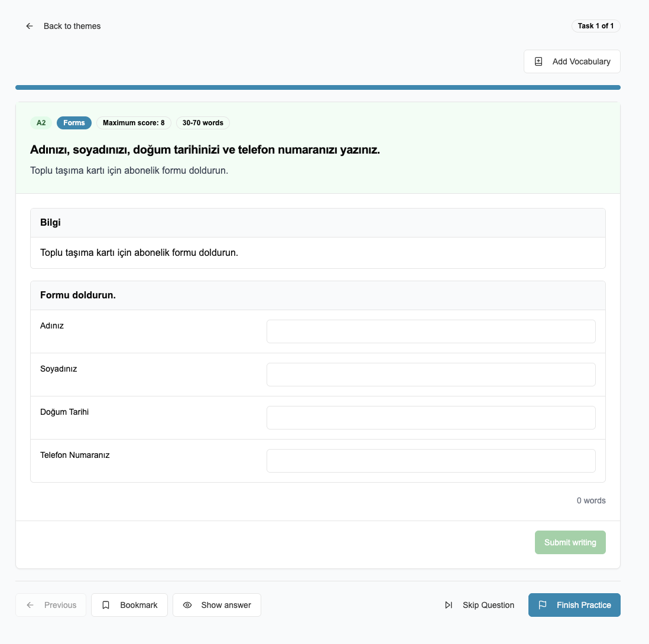This screenshot has height=644, width=649.
Task: Open the Add Vocabulary button
Action: (572, 61)
